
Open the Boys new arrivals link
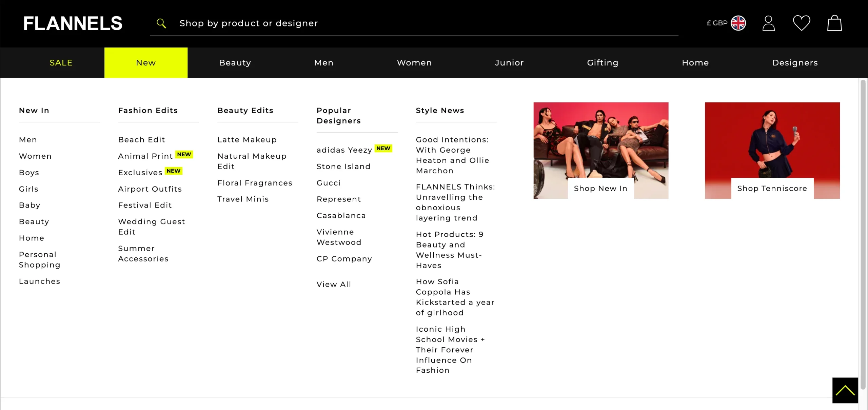(x=29, y=173)
